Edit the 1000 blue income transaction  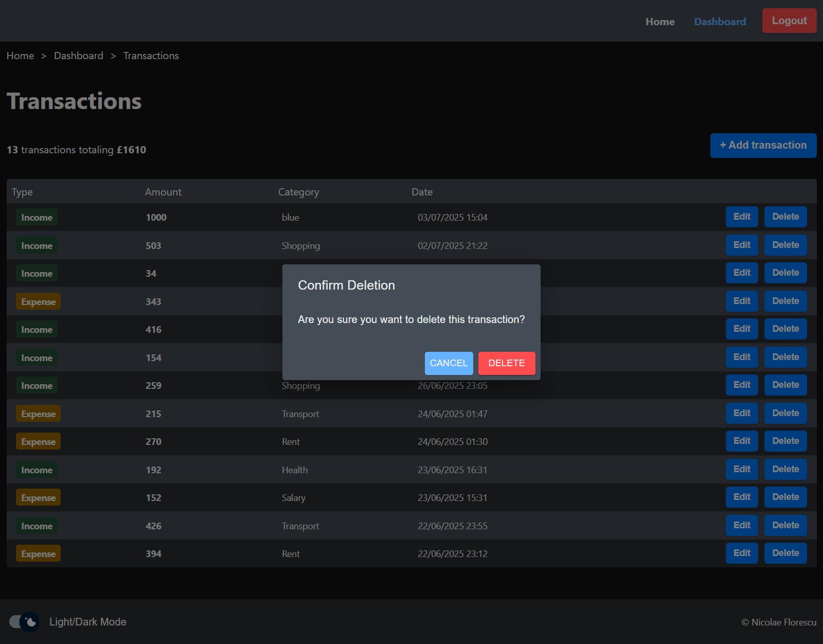(x=741, y=217)
